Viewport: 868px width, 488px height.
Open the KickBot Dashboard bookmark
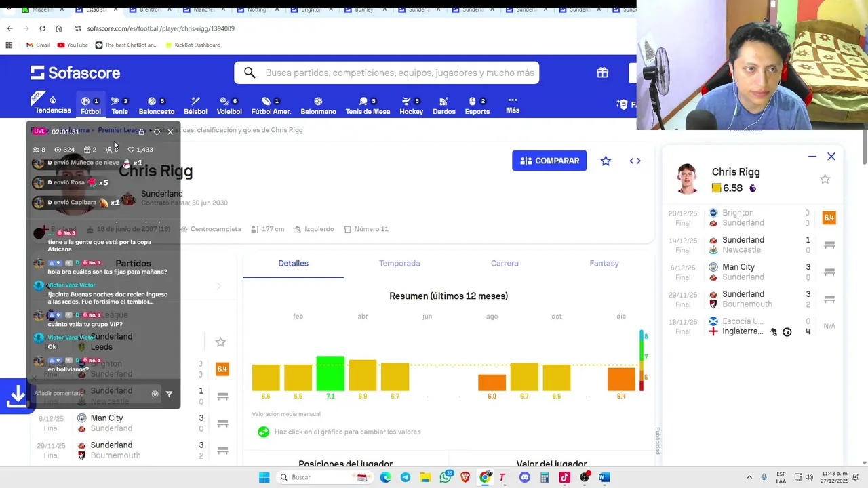(192, 45)
